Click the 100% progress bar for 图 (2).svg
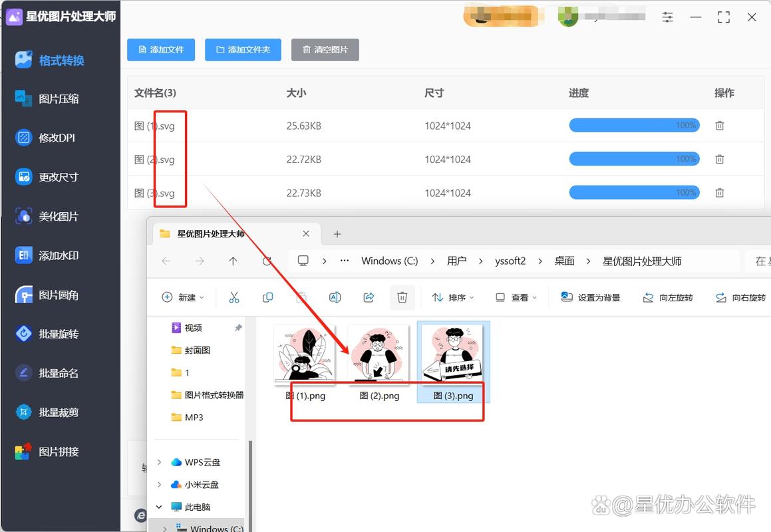 [633, 159]
